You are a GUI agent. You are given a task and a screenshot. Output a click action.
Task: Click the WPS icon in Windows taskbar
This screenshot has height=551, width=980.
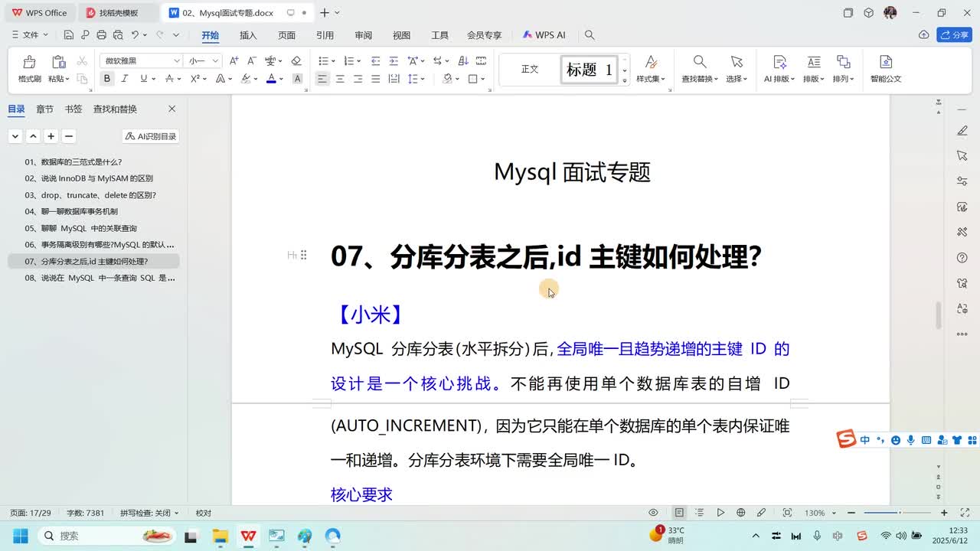click(x=248, y=536)
